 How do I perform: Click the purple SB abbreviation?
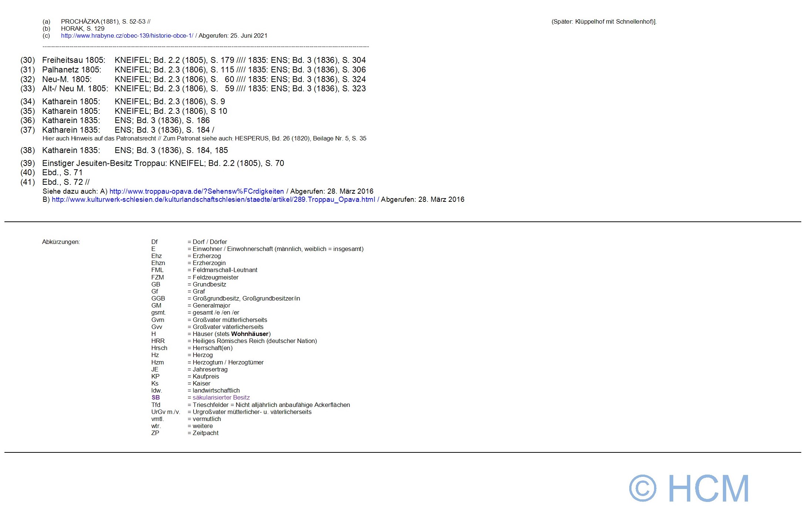coord(156,398)
